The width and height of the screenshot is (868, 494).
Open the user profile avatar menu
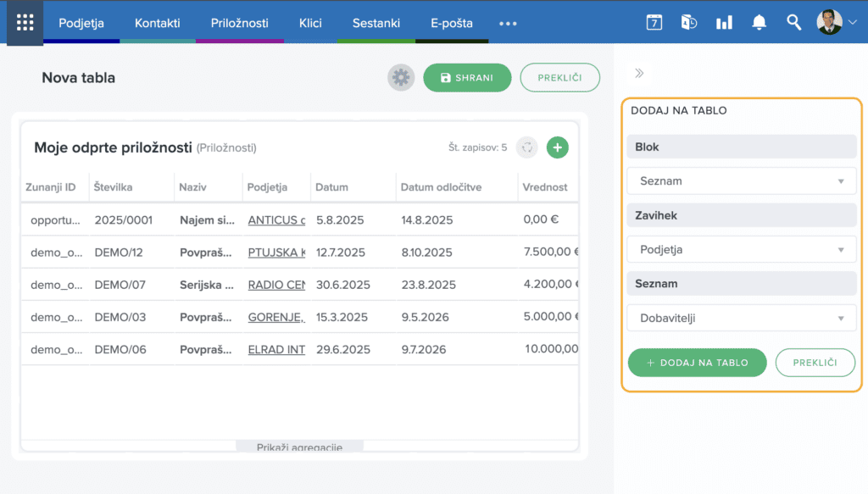pos(836,23)
